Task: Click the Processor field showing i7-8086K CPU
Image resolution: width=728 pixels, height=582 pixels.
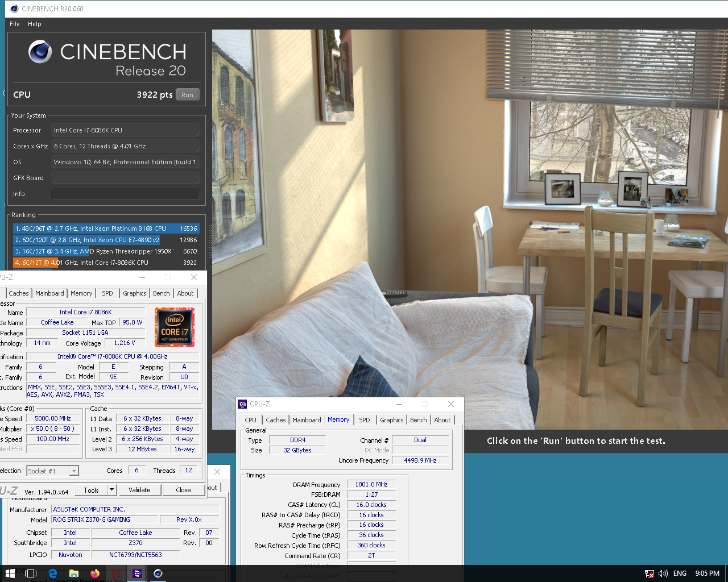Action: (125, 130)
